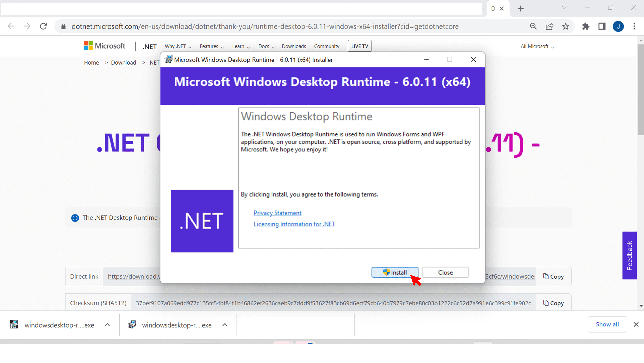Click the browser forward arrow
Viewport: 644px width, 363px height.
coord(27,26)
